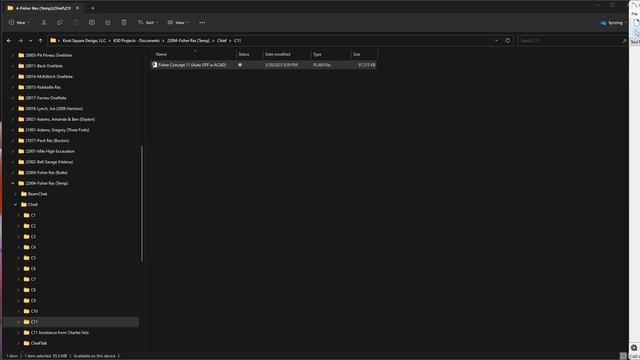Click the Copy icon in toolbar

[60, 22]
